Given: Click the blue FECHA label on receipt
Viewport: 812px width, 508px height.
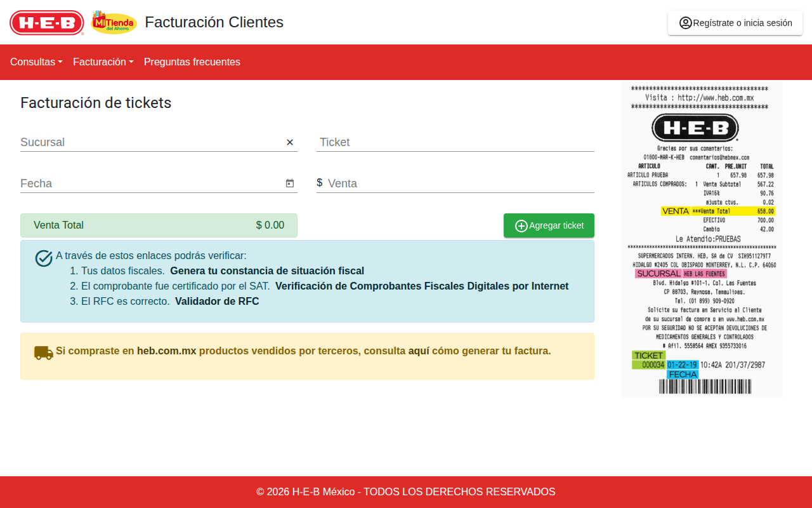Looking at the screenshot, I should click(683, 375).
